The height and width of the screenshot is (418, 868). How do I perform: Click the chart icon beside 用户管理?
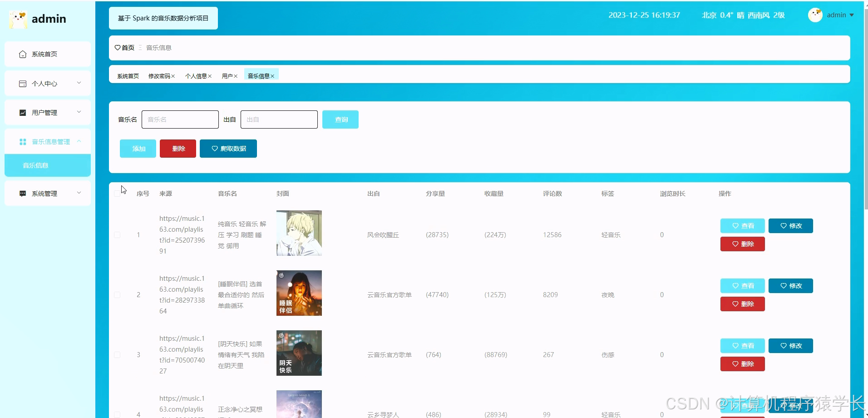click(23, 113)
